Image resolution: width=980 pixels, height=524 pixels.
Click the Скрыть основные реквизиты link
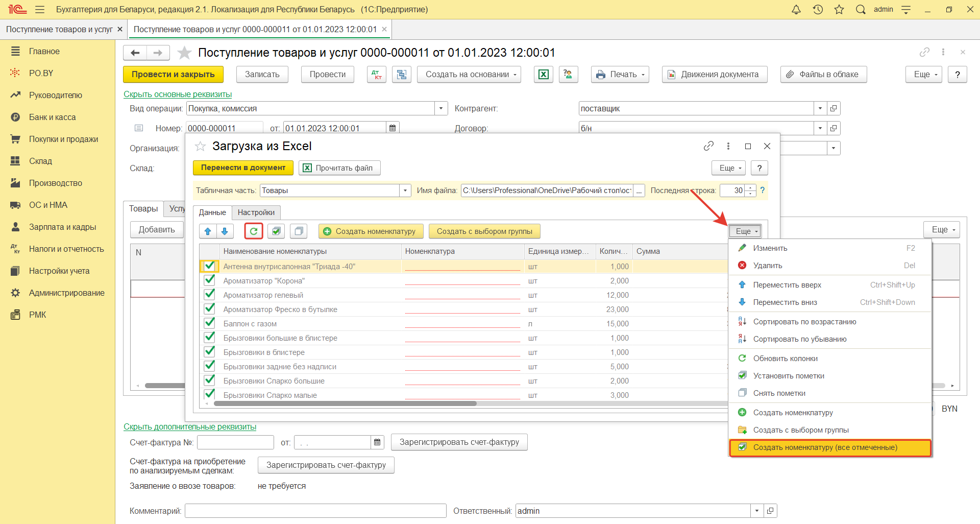[x=178, y=94]
